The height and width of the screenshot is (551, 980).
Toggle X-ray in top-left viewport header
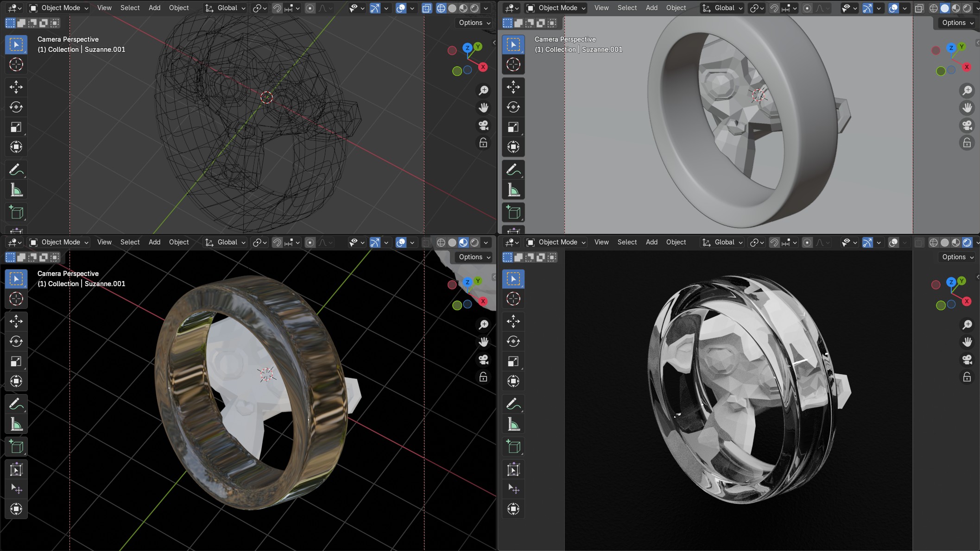coord(427,8)
